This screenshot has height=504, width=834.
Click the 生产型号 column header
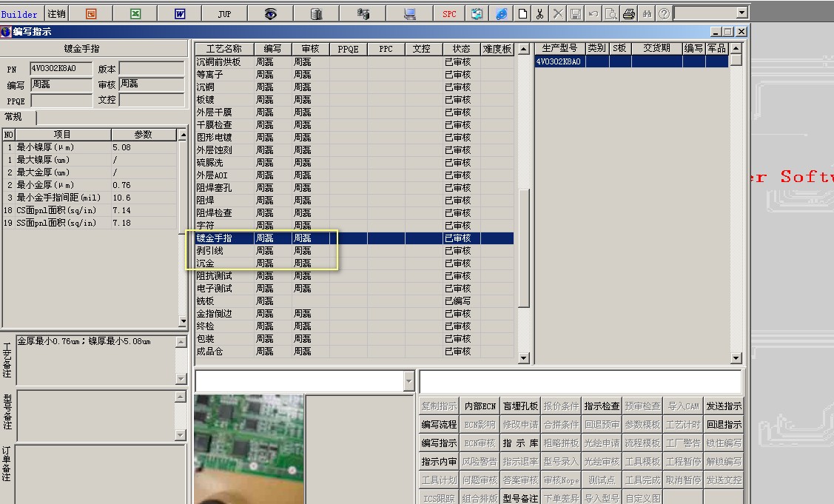click(x=559, y=48)
